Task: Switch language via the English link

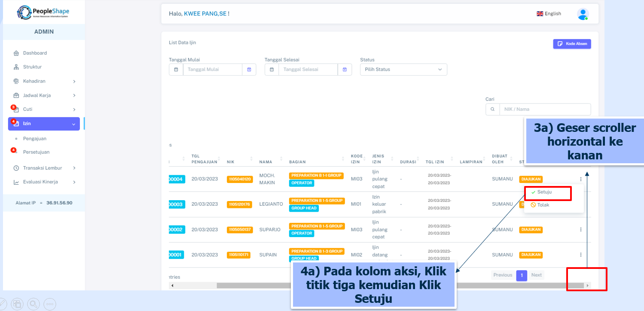Action: pyautogui.click(x=549, y=14)
